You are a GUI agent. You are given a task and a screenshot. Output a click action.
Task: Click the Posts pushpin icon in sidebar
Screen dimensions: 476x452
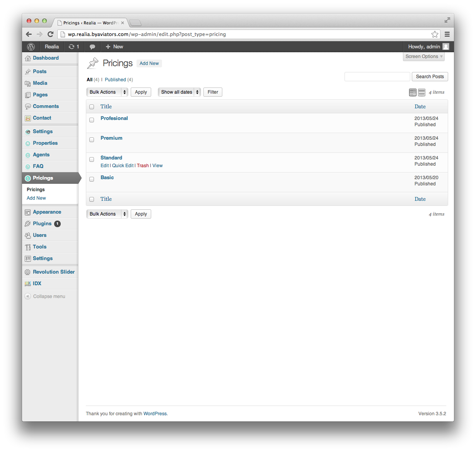pyautogui.click(x=28, y=72)
